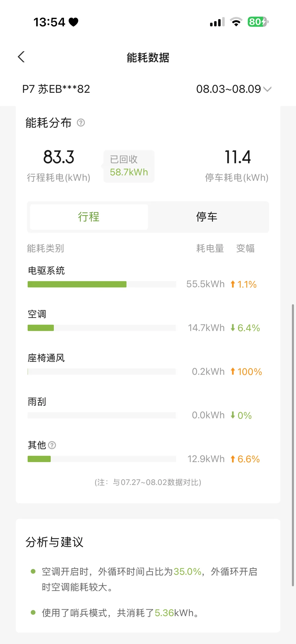Viewport: 296px width, 644px height.
Task: Tap the 已回收 58.7kWh bubble
Action: coord(128,166)
